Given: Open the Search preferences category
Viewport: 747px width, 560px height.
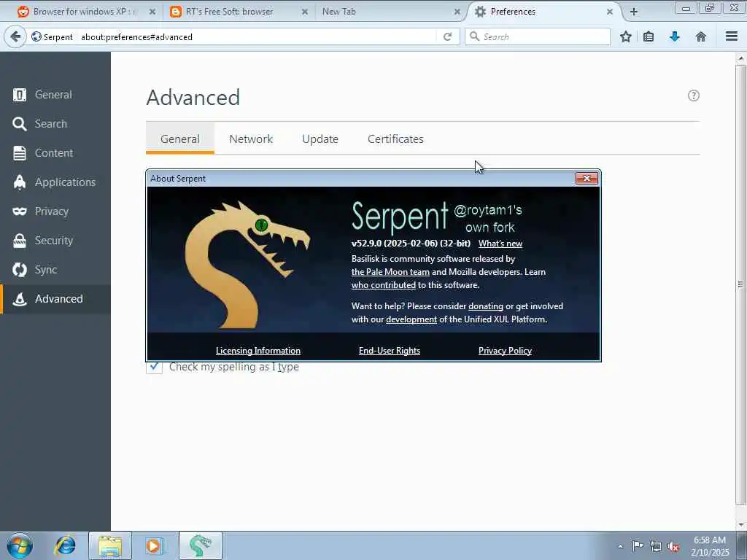Looking at the screenshot, I should pos(55,124).
